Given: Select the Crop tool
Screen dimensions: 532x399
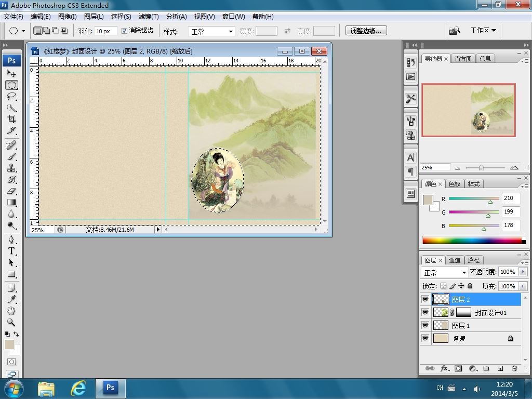Looking at the screenshot, I should tap(11, 119).
